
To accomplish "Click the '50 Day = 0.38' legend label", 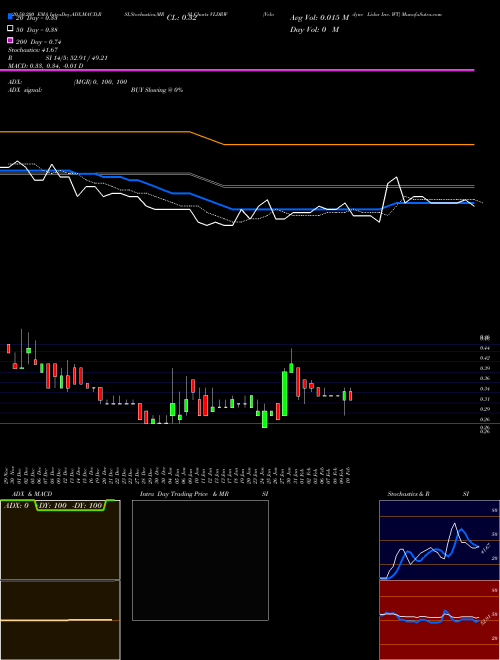I will [x=37, y=30].
